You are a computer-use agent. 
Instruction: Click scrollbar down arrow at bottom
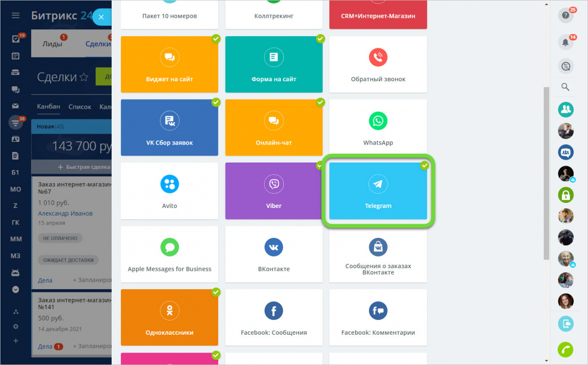[546, 361]
